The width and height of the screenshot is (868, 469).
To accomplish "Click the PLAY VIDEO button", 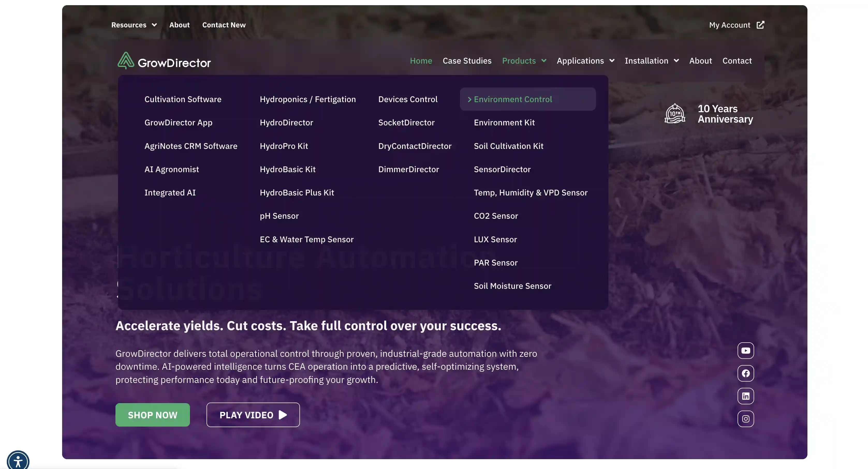I will tap(253, 414).
